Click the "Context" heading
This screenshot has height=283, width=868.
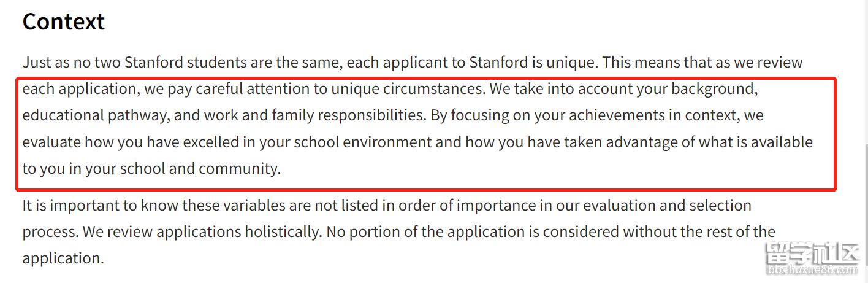pos(64,21)
